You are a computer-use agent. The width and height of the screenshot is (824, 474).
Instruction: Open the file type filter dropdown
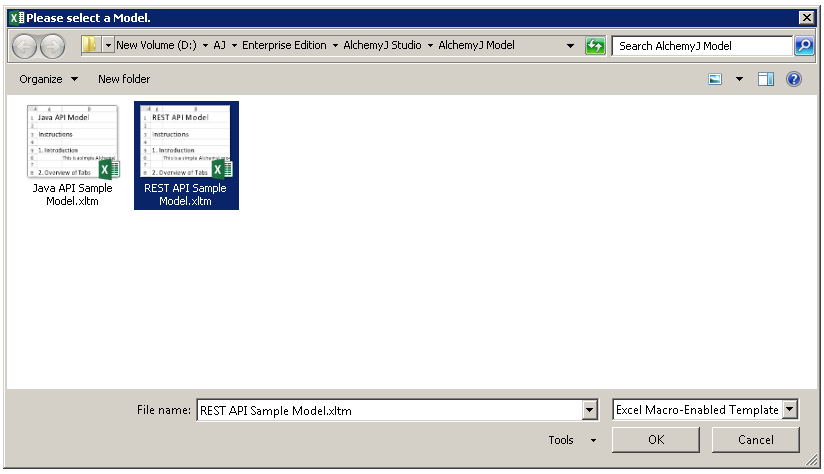click(x=790, y=410)
